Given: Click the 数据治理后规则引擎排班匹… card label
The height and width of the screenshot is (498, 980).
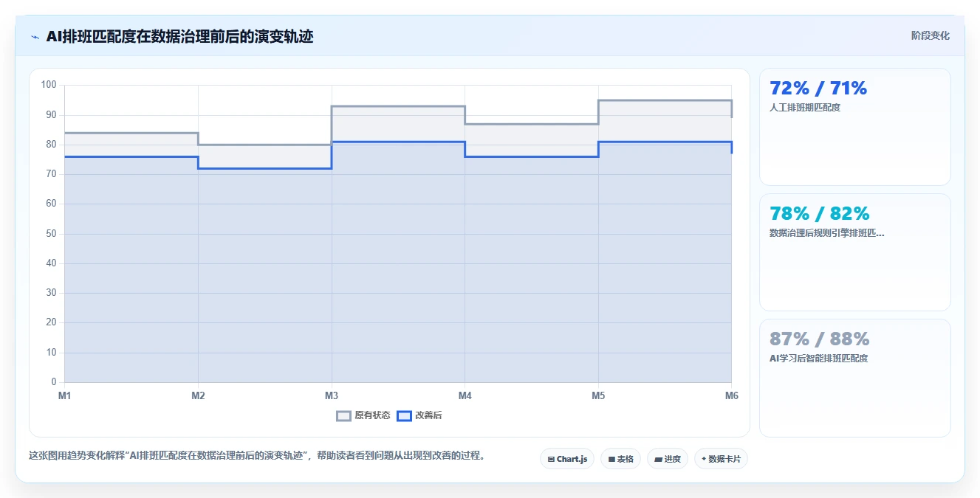Looking at the screenshot, I should (827, 233).
